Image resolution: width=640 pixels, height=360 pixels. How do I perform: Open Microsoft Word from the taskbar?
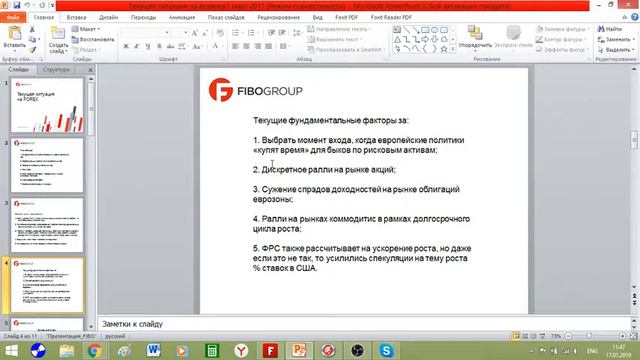153,351
